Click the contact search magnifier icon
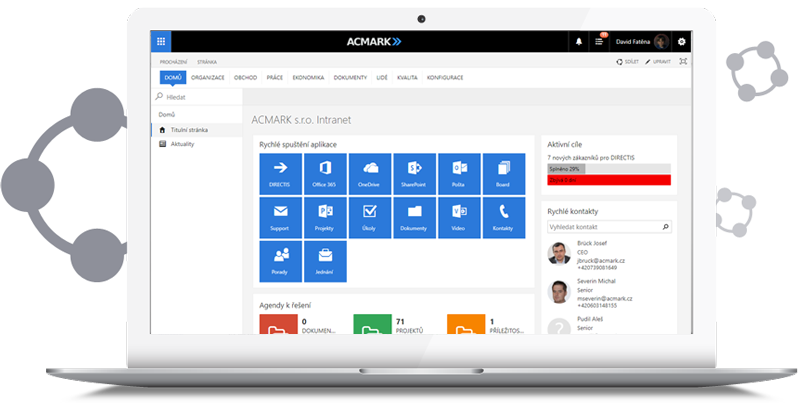800x417 pixels. (x=666, y=227)
